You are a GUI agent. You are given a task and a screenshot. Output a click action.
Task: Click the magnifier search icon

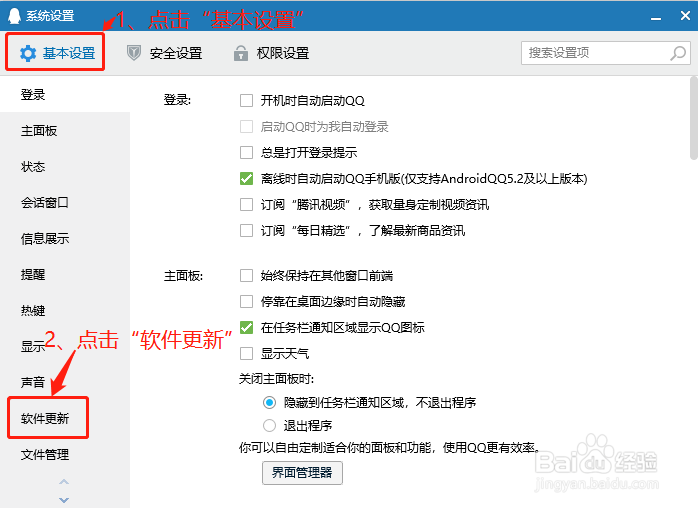tap(678, 53)
